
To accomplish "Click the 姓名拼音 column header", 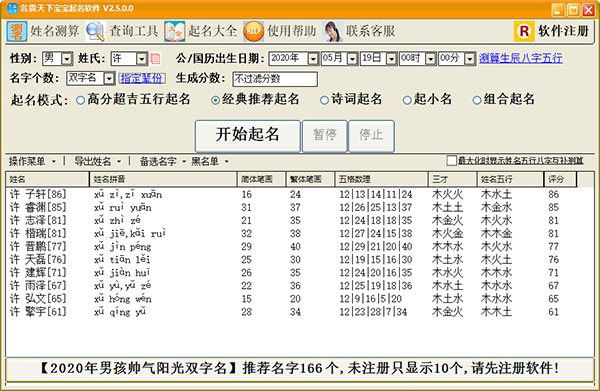I will 163,179.
